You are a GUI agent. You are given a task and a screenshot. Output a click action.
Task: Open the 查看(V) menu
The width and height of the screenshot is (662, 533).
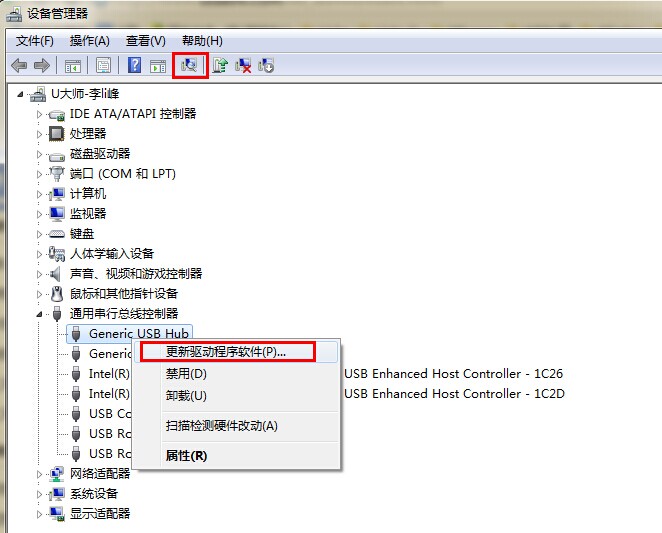click(146, 41)
